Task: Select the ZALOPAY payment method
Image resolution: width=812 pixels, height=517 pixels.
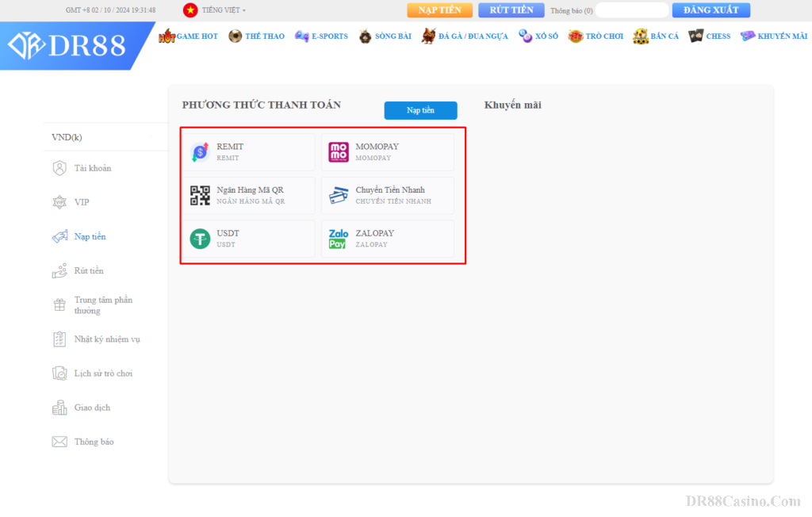Action: pyautogui.click(x=388, y=239)
